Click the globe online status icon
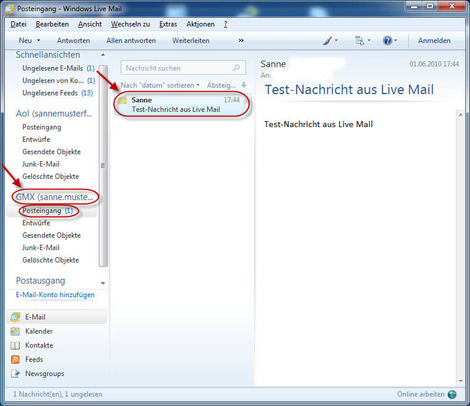Screen dimensions: 470x406 (x=452, y=394)
